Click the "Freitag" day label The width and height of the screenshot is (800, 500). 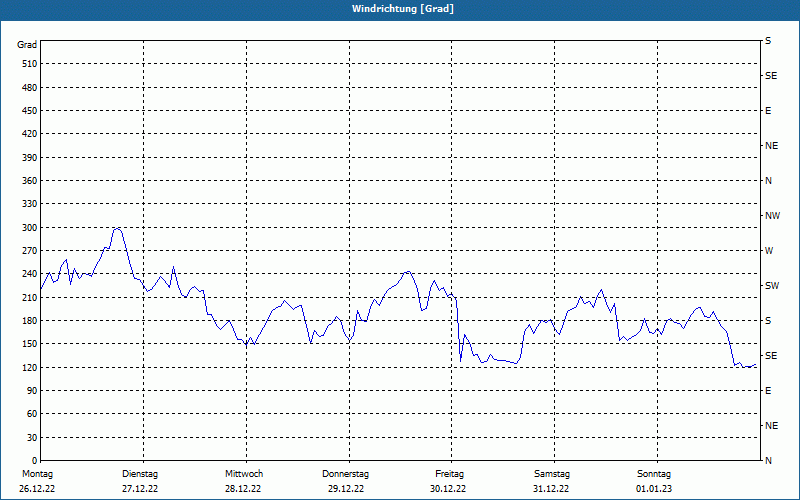(449, 474)
